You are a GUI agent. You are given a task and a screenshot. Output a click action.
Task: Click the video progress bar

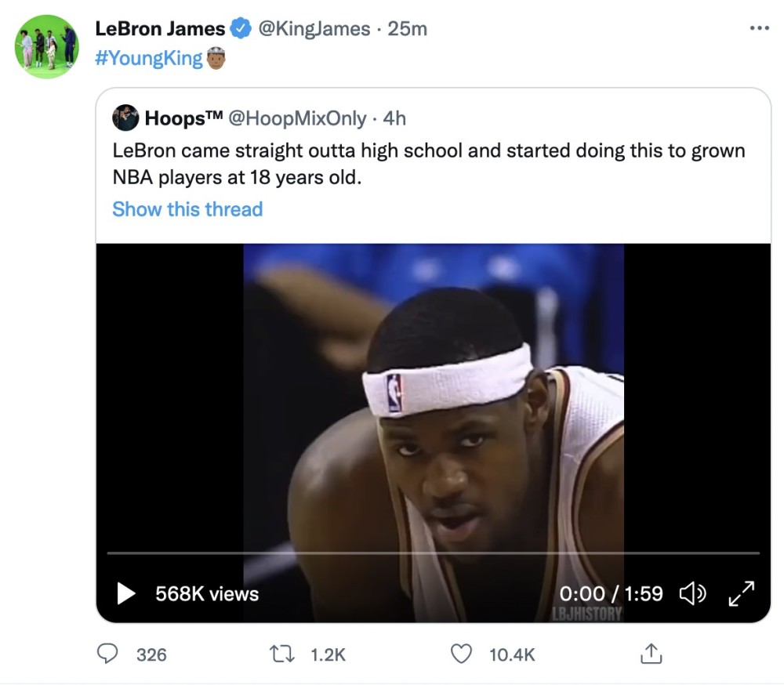(433, 553)
